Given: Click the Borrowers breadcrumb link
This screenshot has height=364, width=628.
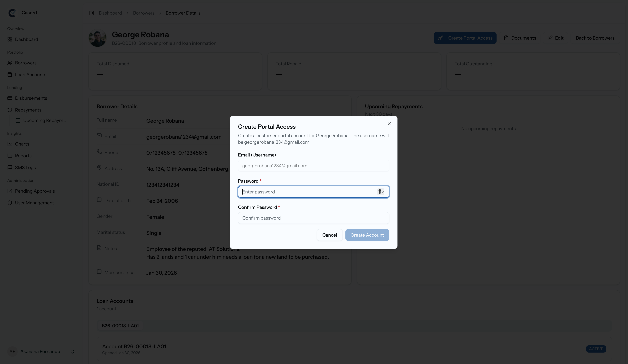Looking at the screenshot, I should [144, 13].
